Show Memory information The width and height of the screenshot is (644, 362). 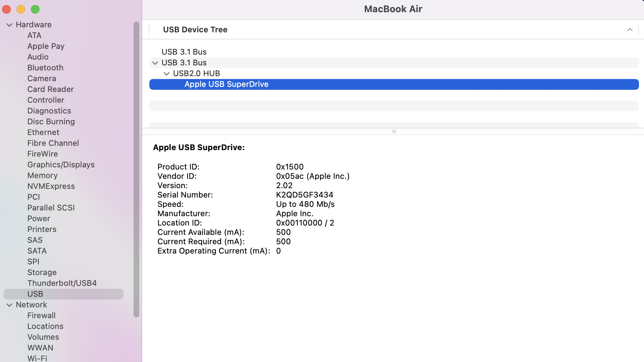point(42,176)
